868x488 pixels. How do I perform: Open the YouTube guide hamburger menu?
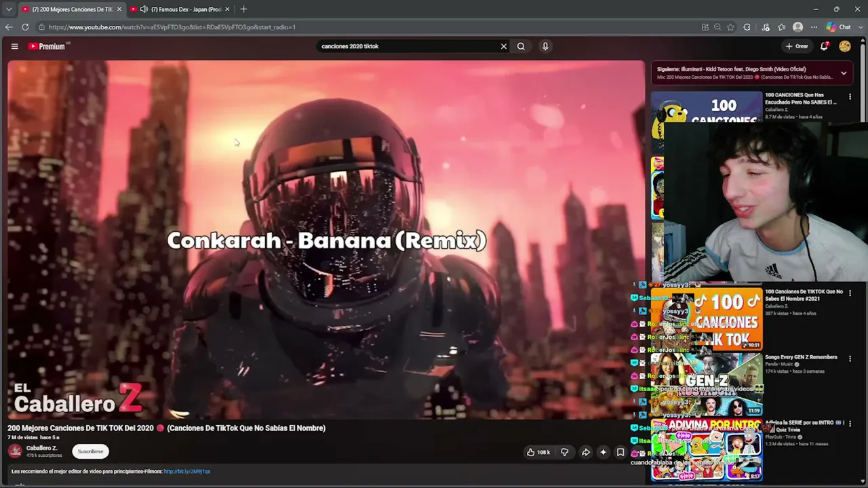[x=14, y=46]
